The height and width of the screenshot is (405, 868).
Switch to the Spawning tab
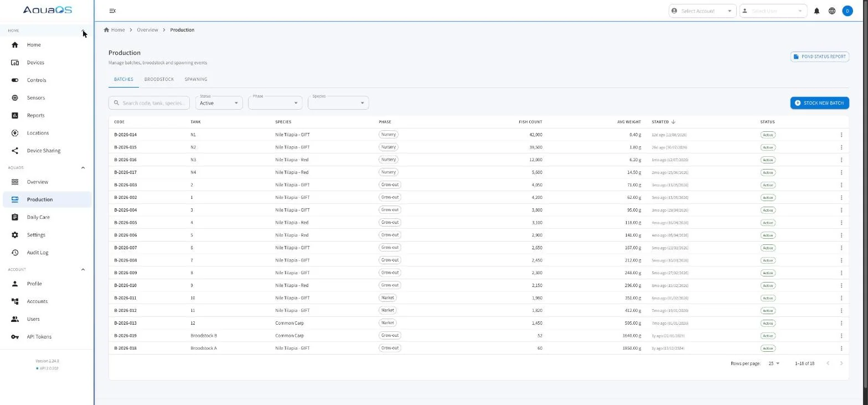click(196, 79)
